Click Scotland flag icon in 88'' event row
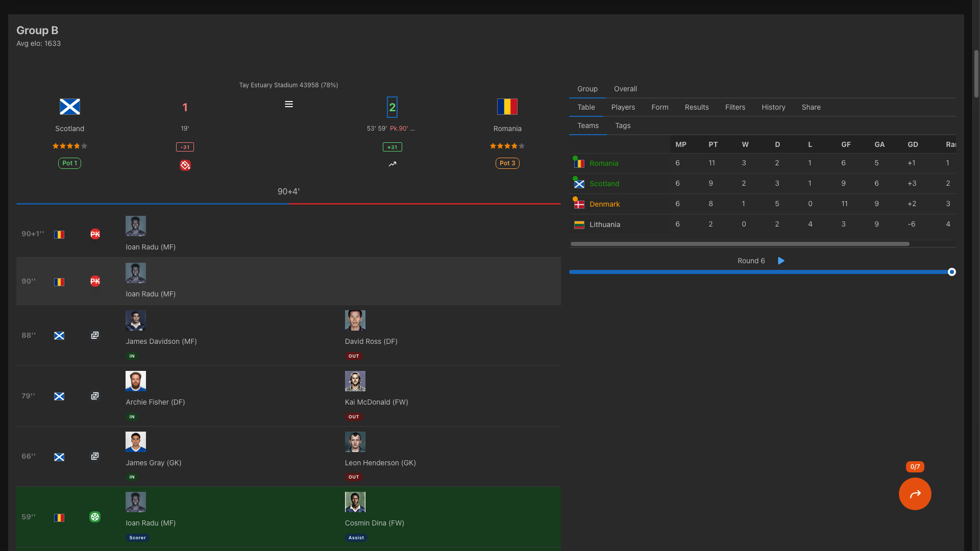 [x=59, y=336]
